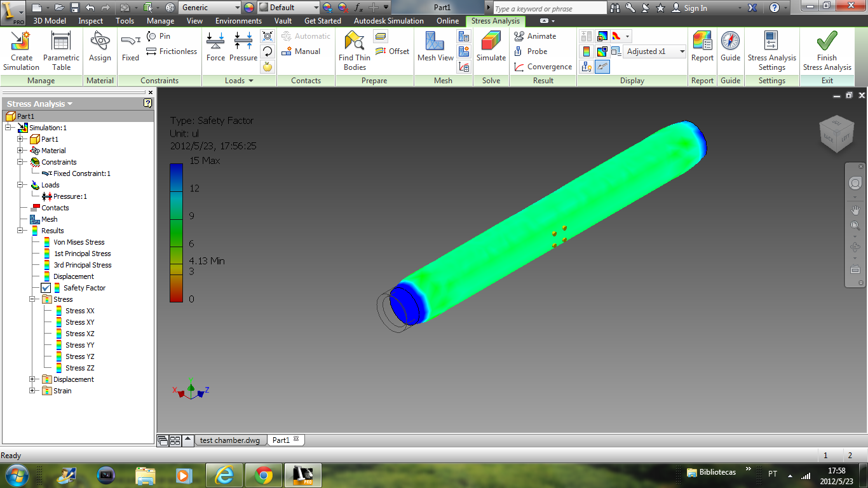Open the Adjusted x1 displacement dropdown

click(x=682, y=51)
